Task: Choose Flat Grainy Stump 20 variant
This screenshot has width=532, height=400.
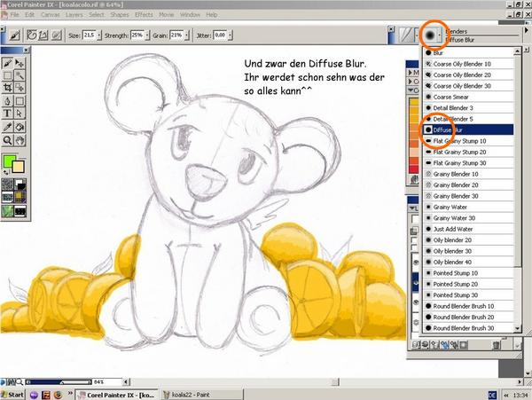Action: (468, 152)
